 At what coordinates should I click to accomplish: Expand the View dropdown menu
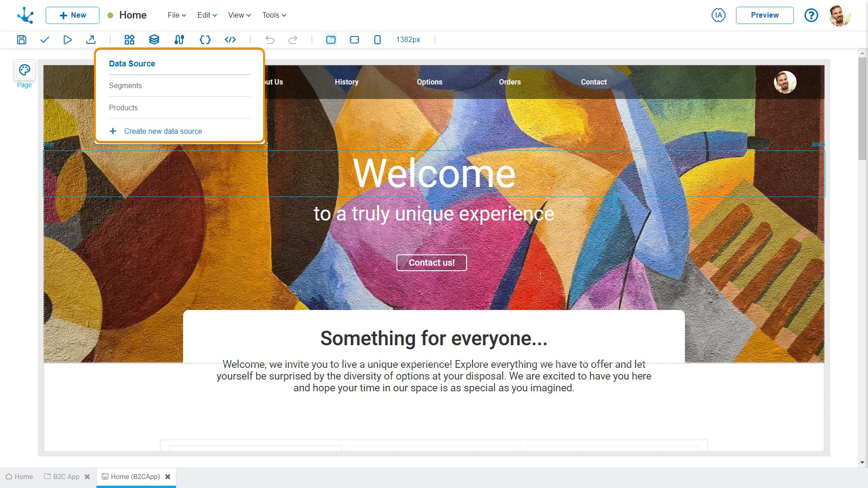pos(239,15)
